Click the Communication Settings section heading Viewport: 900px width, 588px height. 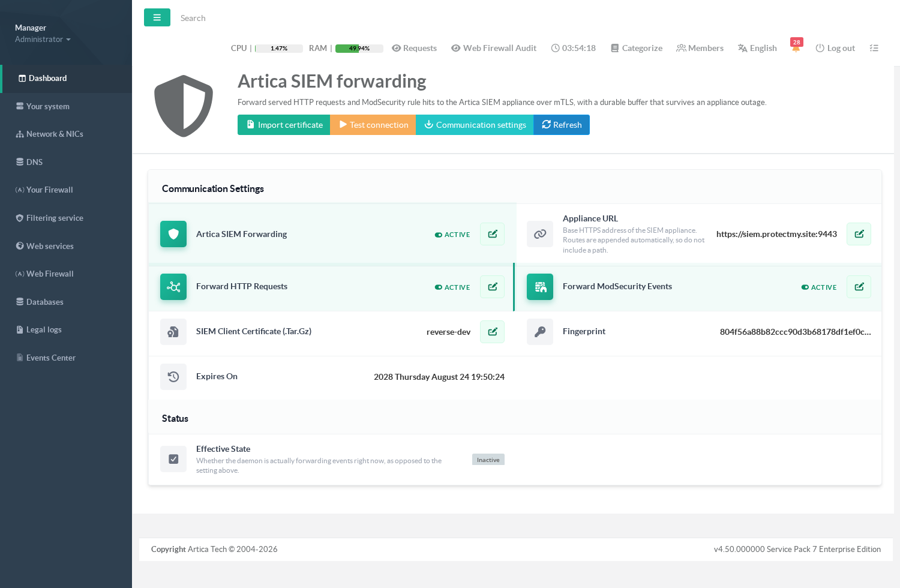coord(213,188)
